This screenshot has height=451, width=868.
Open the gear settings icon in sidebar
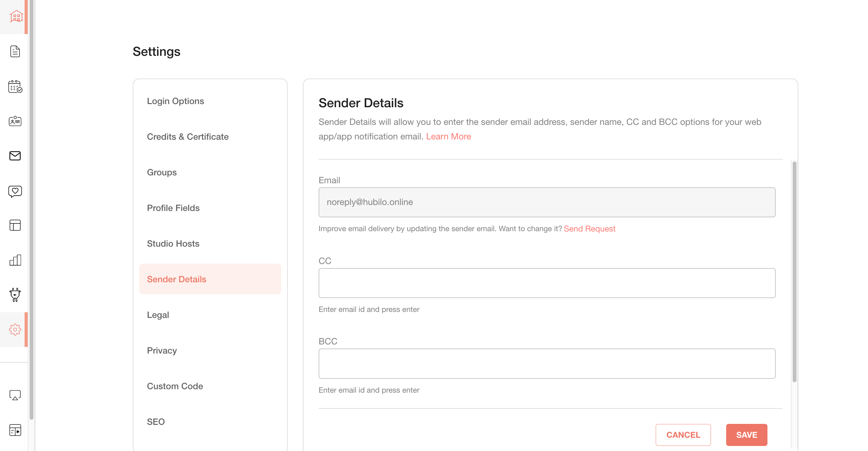pos(15,329)
